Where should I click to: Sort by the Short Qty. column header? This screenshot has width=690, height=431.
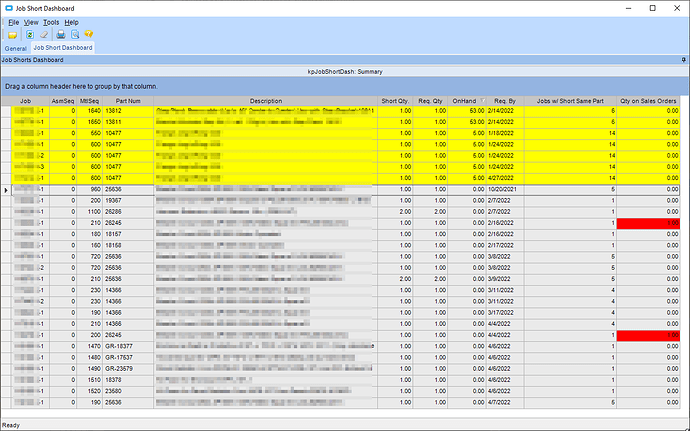click(x=395, y=101)
